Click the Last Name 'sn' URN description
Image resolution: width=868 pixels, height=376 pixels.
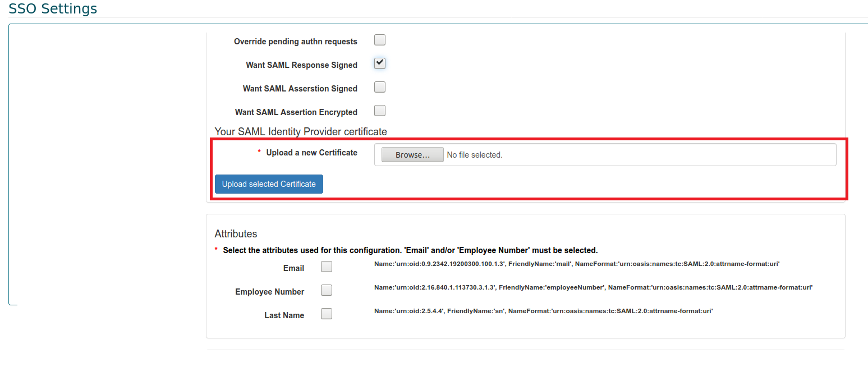point(543,311)
